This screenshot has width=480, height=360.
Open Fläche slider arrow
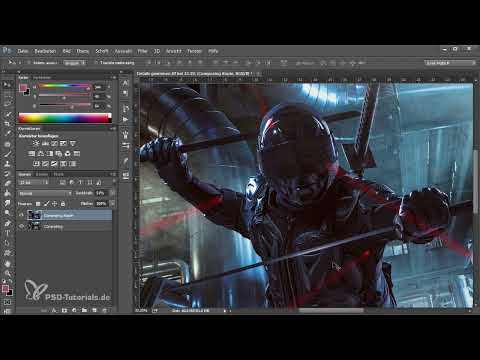(x=112, y=203)
